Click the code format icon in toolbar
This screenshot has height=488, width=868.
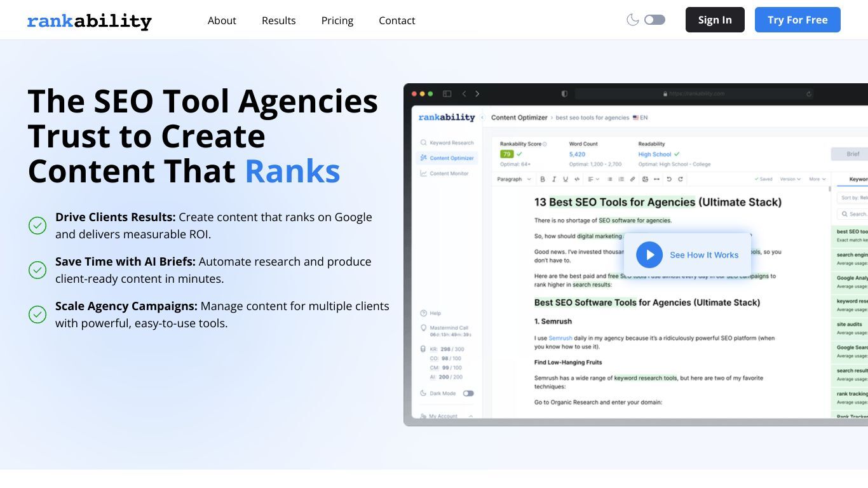tap(577, 179)
